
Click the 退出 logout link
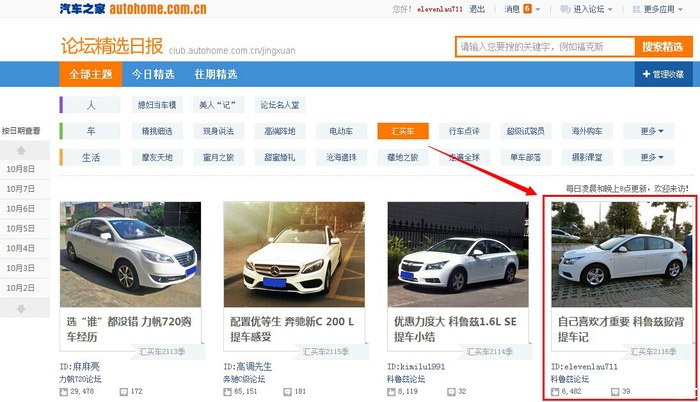(477, 9)
